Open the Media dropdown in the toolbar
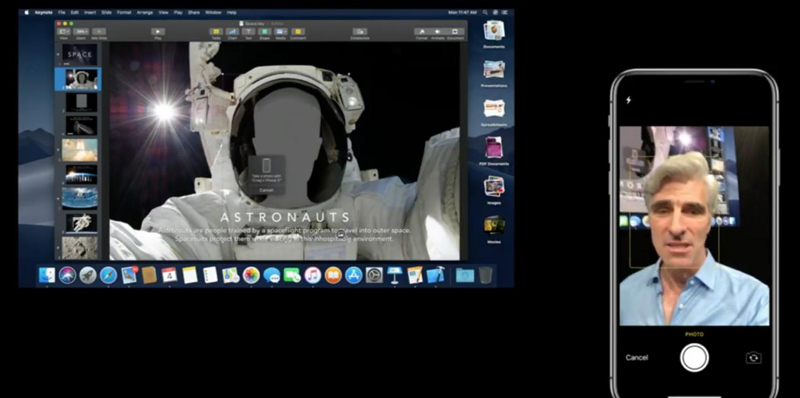Viewport: 800px width, 398px height. point(281,32)
